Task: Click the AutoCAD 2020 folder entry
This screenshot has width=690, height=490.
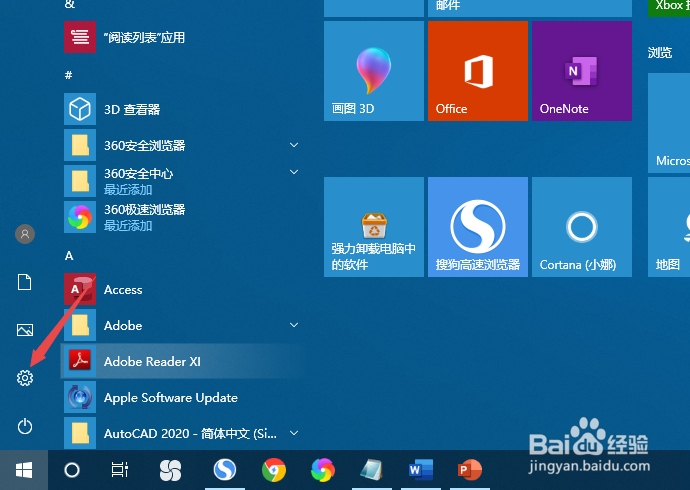Action: coord(183,433)
